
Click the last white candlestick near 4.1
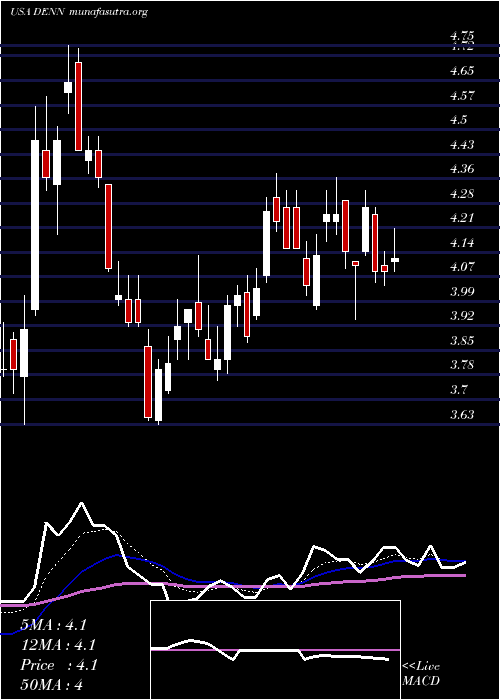point(395,259)
